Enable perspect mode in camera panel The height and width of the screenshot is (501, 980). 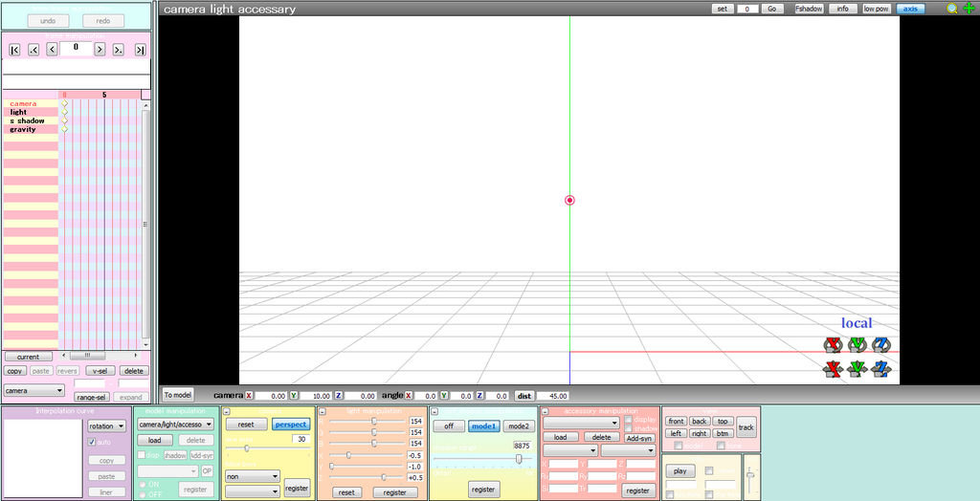(x=291, y=425)
